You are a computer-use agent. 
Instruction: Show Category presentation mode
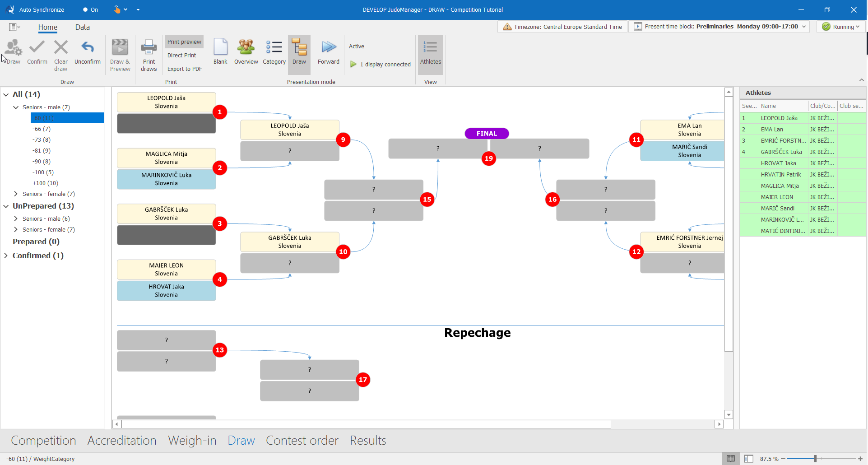(x=274, y=52)
